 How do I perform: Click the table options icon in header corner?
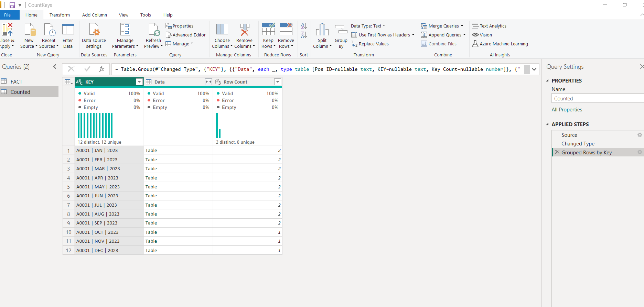(x=68, y=82)
